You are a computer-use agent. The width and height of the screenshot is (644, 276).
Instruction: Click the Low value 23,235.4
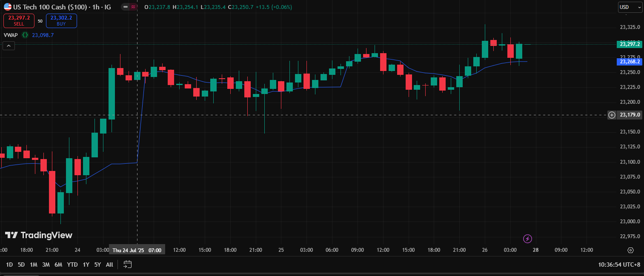214,7
